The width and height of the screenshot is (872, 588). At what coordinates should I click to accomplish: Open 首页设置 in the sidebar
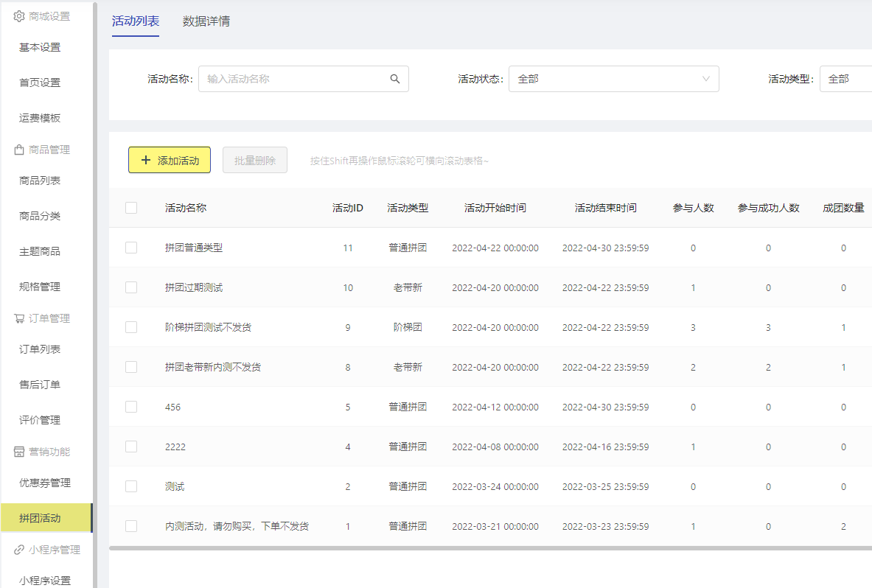[x=40, y=83]
